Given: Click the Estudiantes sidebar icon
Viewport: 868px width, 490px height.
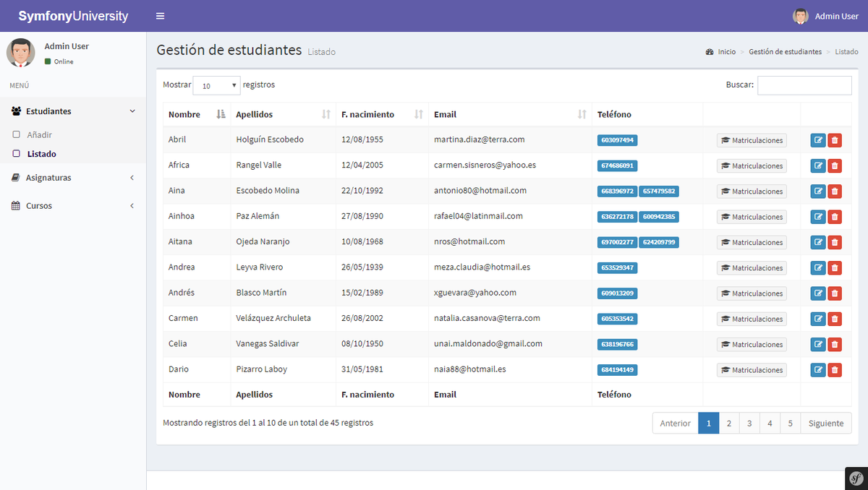Looking at the screenshot, I should pyautogui.click(x=17, y=111).
